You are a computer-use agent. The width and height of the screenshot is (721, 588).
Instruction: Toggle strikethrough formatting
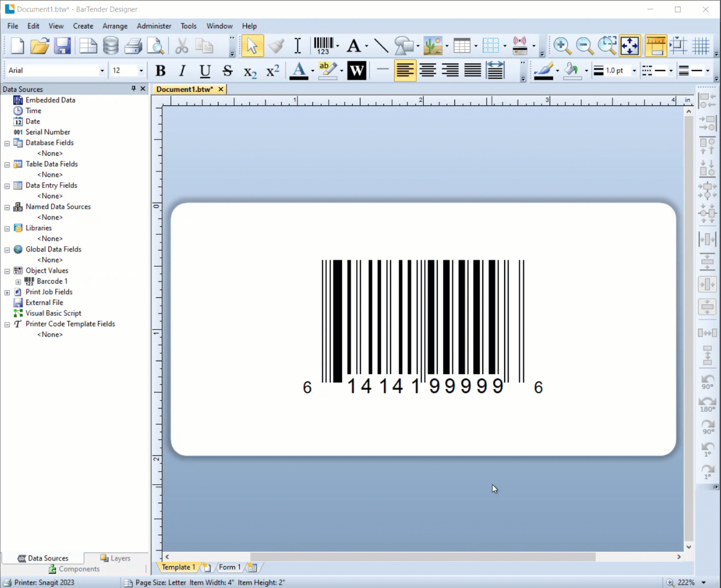point(228,70)
